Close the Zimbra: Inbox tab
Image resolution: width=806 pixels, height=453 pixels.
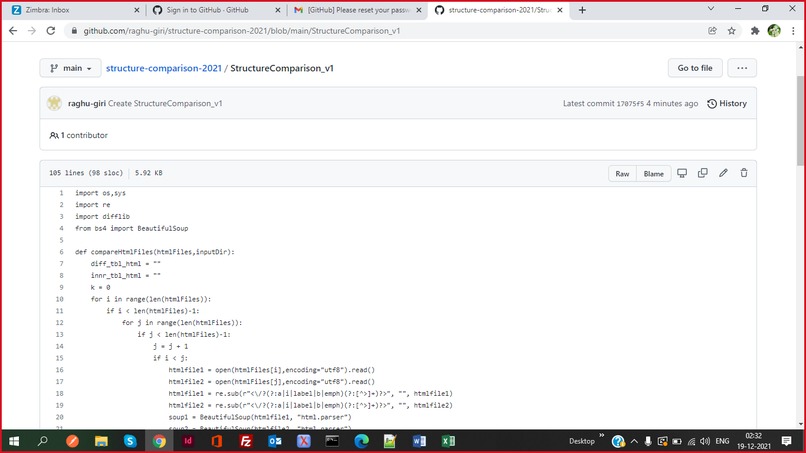137,10
